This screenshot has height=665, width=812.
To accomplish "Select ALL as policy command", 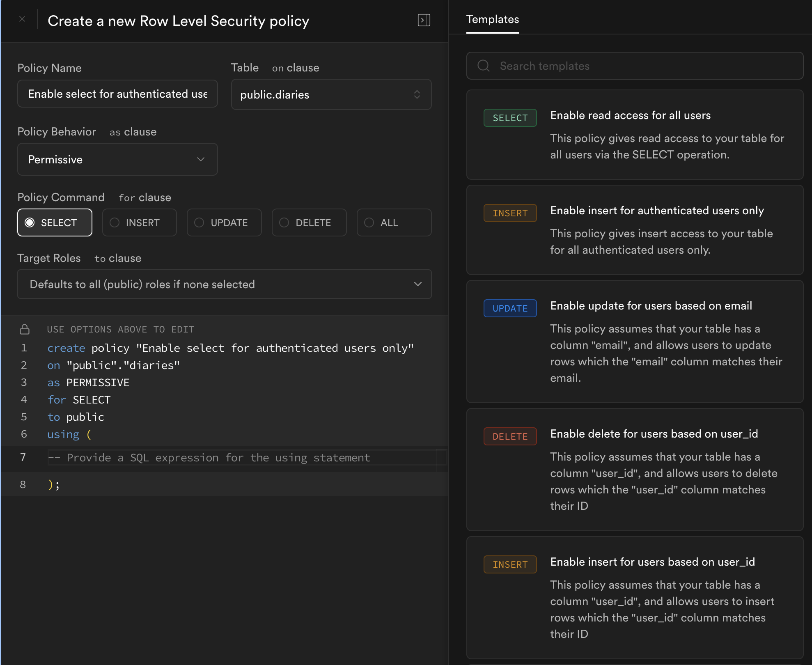I will coord(394,222).
